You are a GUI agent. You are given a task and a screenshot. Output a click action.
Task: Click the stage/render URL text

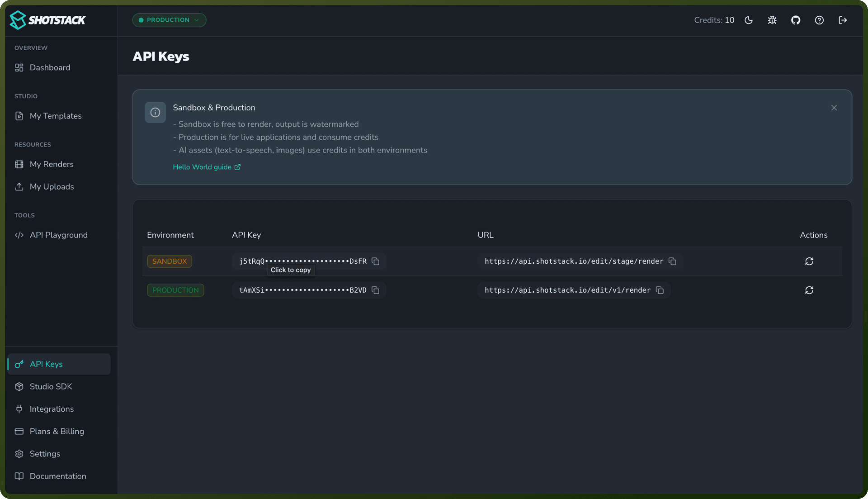pyautogui.click(x=574, y=261)
